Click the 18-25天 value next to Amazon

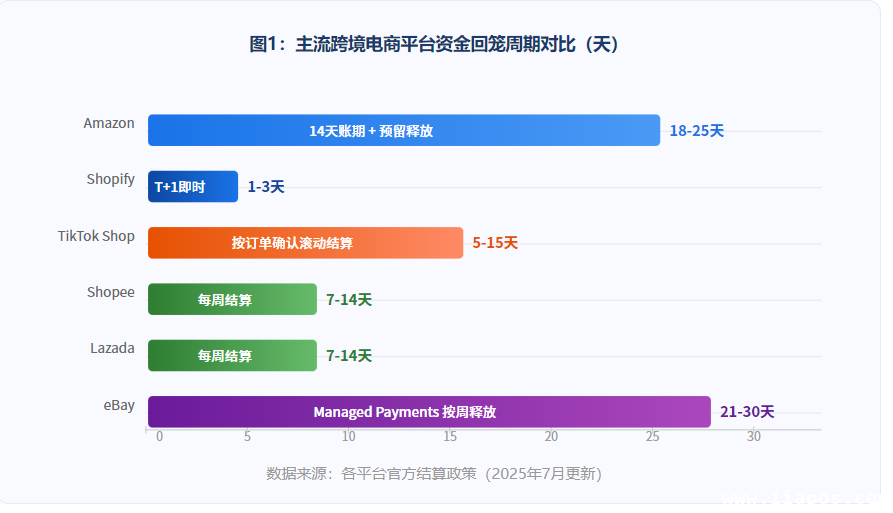697,131
